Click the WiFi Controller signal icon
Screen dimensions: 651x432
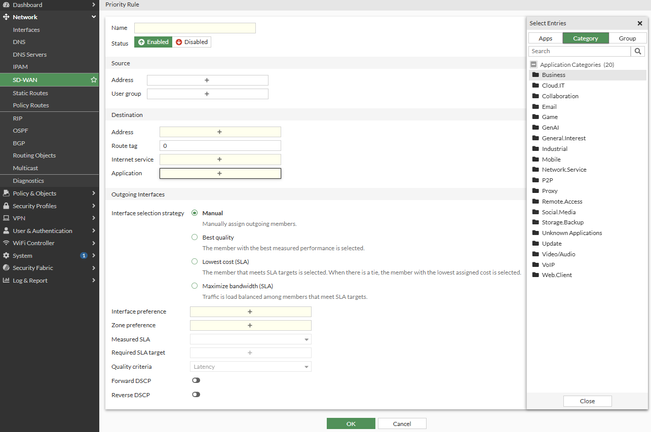[6, 243]
